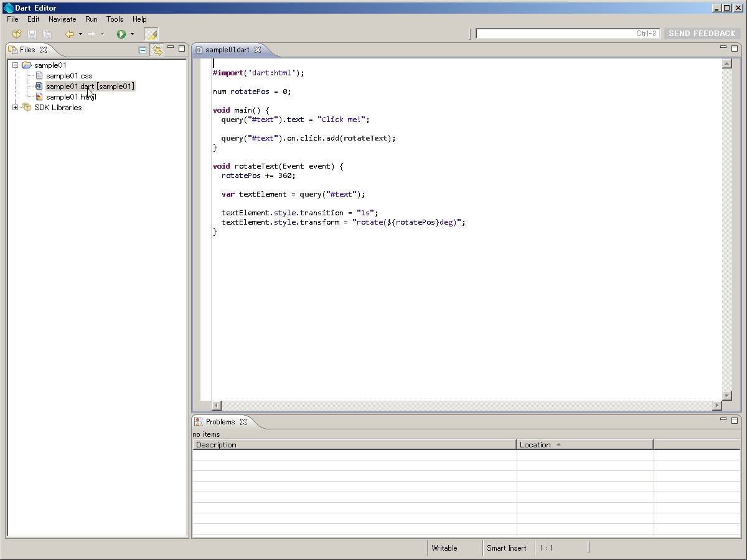Click the #import('dart:html') code line

coord(258,73)
